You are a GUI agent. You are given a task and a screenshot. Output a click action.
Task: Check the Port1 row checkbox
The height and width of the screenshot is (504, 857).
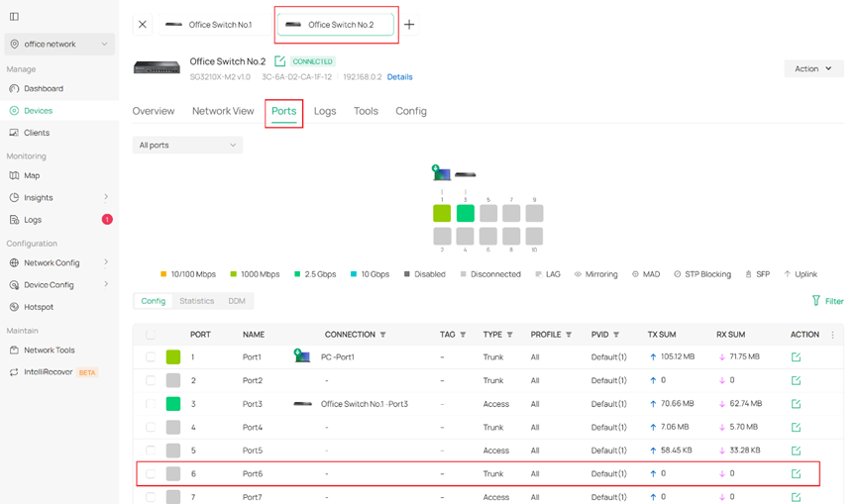151,357
